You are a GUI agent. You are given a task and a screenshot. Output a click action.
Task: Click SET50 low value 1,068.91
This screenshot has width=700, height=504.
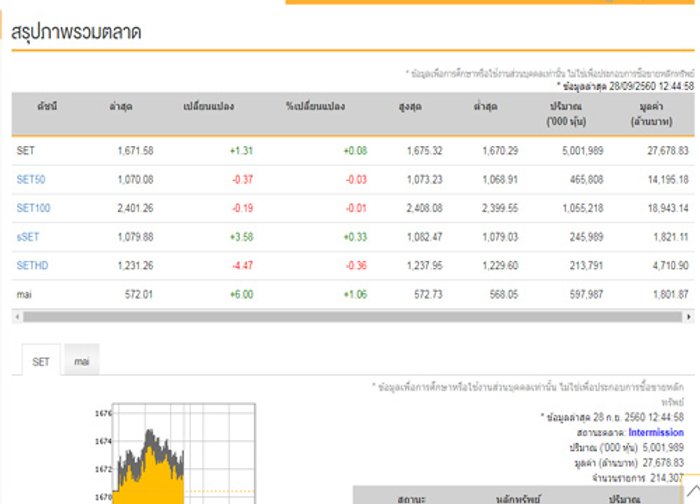[x=500, y=179]
